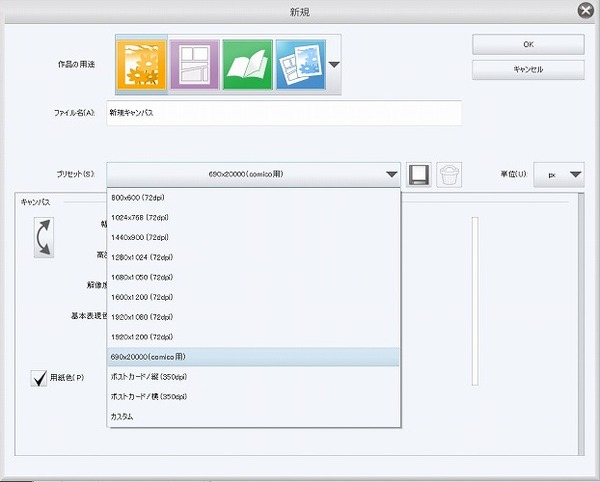Expand more purpose options arrow
Viewport: 600px width, 482px height.
pyautogui.click(x=334, y=65)
